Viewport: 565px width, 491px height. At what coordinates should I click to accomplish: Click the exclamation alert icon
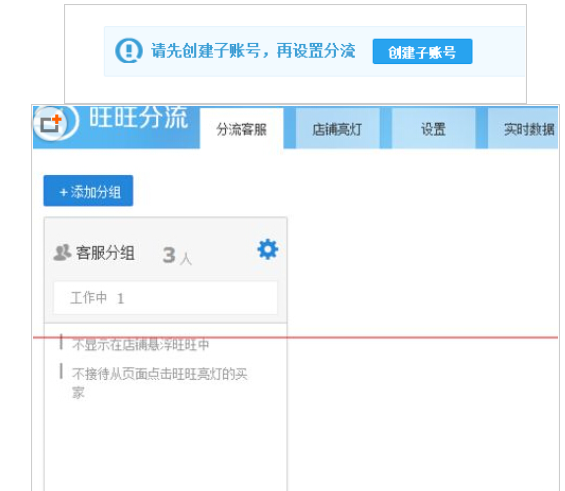[129, 50]
